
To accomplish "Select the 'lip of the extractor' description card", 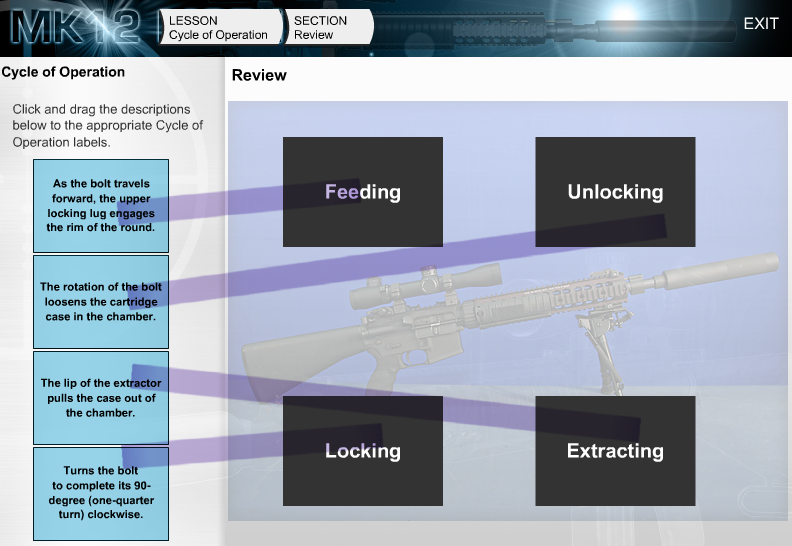I will click(101, 398).
